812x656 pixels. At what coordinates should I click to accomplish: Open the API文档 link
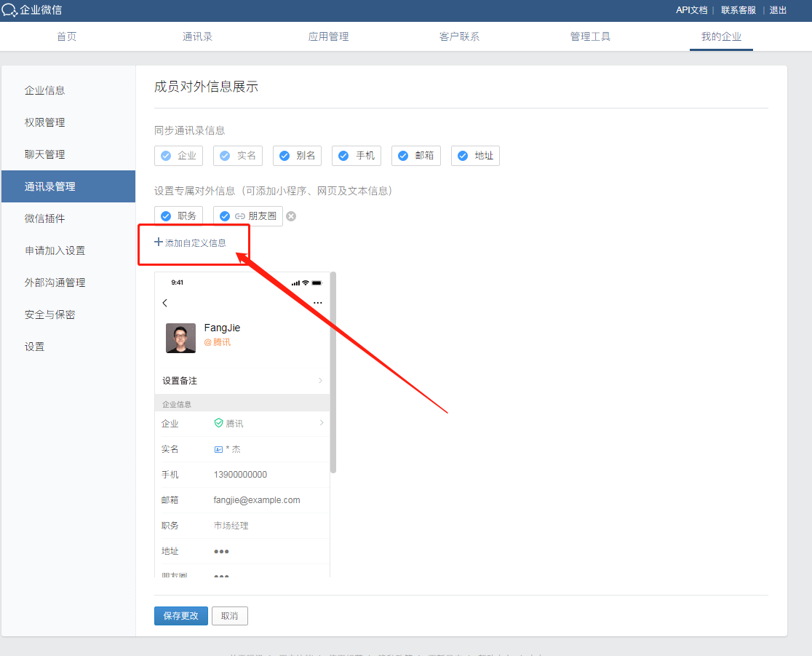691,10
